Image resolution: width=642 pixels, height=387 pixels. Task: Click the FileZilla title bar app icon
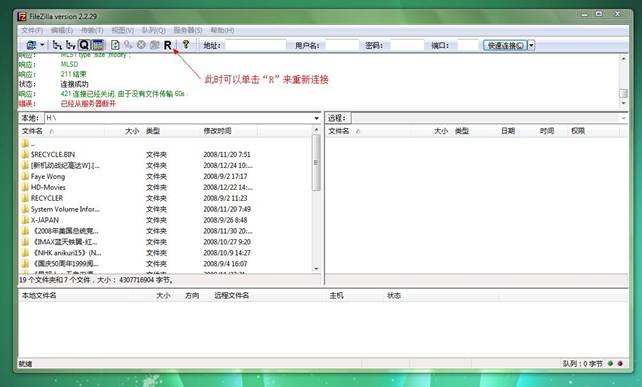pyautogui.click(x=22, y=16)
